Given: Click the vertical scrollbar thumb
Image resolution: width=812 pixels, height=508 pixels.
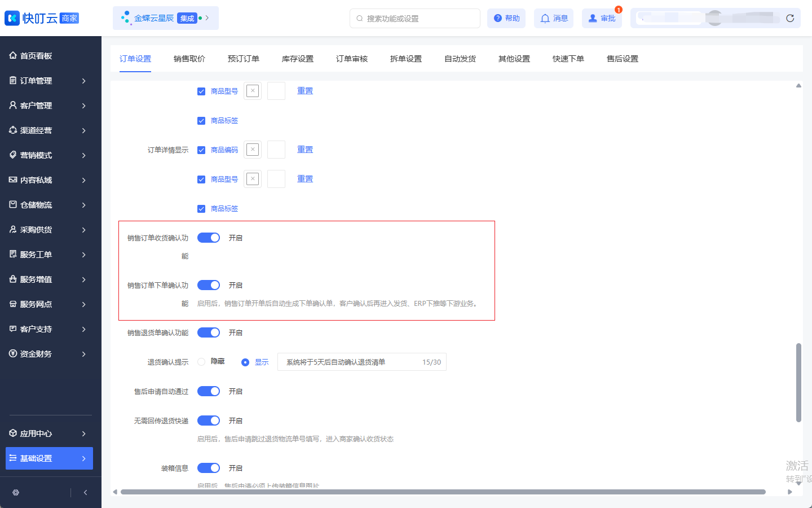Looking at the screenshot, I should coord(798,382).
